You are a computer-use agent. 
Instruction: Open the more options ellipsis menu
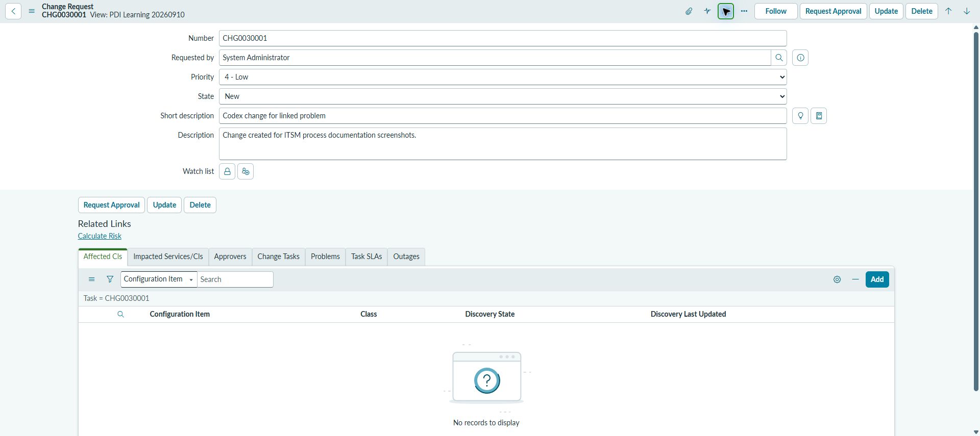coord(744,11)
